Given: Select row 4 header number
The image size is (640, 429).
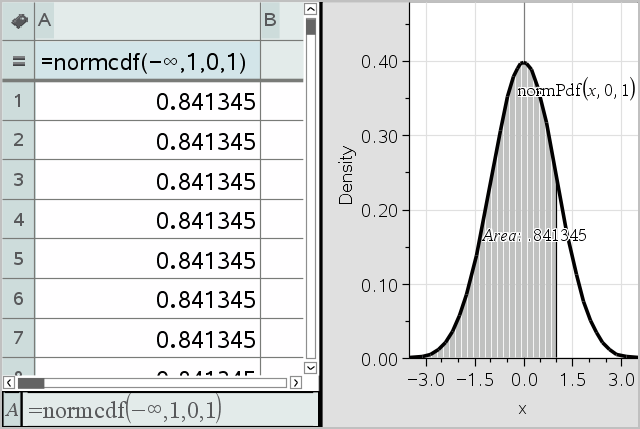Looking at the screenshot, I should coord(17,220).
